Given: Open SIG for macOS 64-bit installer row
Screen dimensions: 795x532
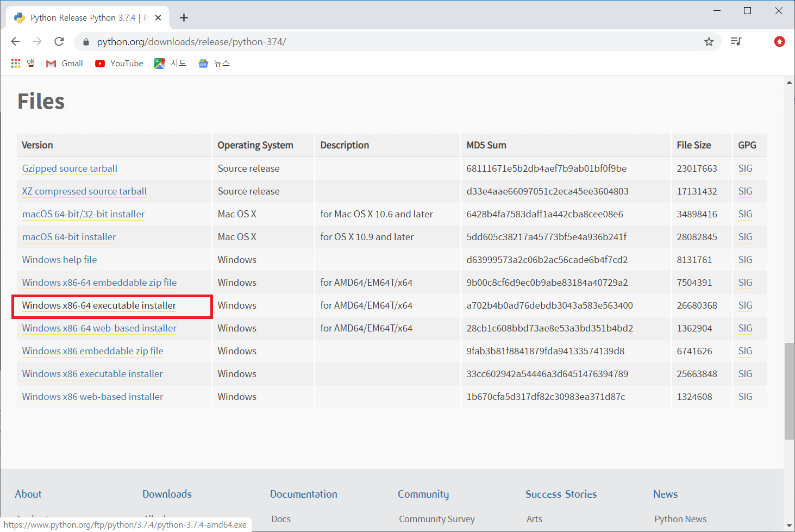Looking at the screenshot, I should coord(746,237).
